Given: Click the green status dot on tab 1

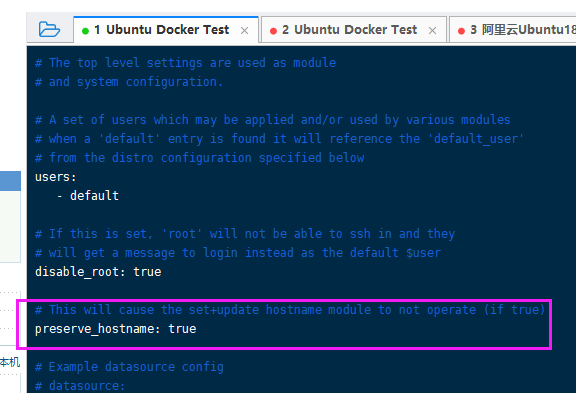Looking at the screenshot, I should pyautogui.click(x=86, y=31).
